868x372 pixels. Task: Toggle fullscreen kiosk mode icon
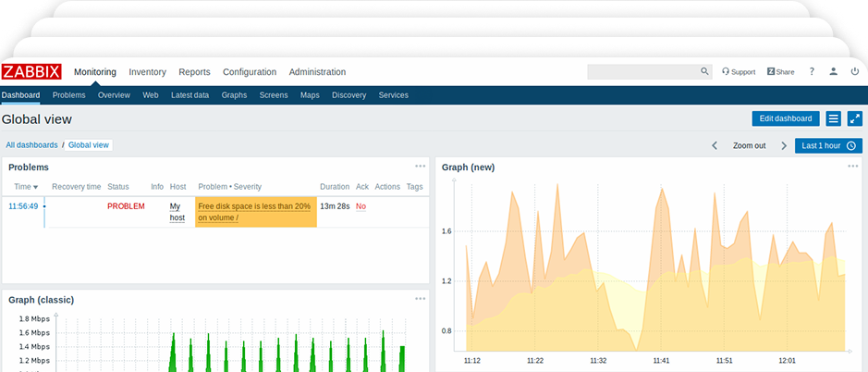point(855,118)
